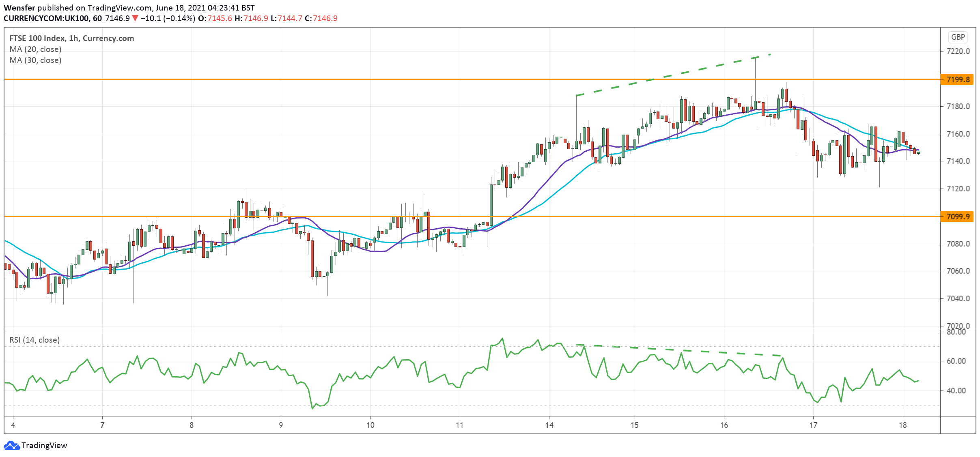This screenshot has height=457, width=980.
Task: Open the GBP currency selector
Action: pos(958,37)
